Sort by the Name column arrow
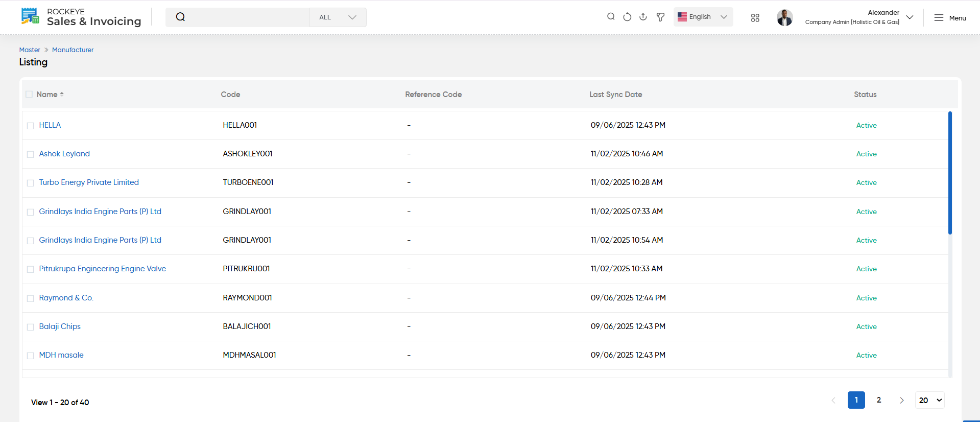The height and width of the screenshot is (422, 980). pyautogui.click(x=62, y=95)
